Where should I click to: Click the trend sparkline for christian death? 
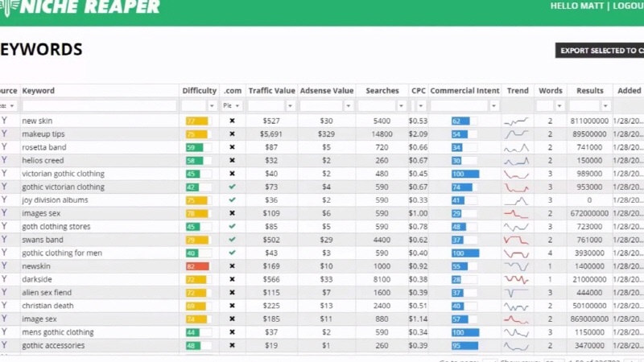516,306
